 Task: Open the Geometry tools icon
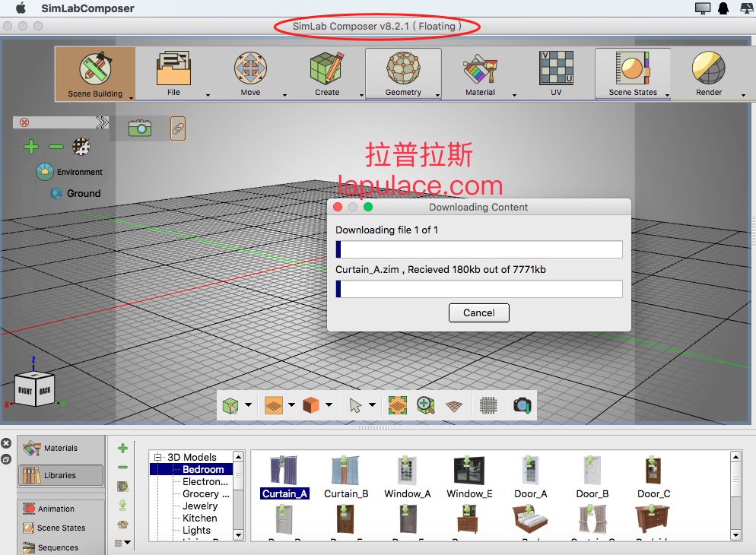coord(403,68)
